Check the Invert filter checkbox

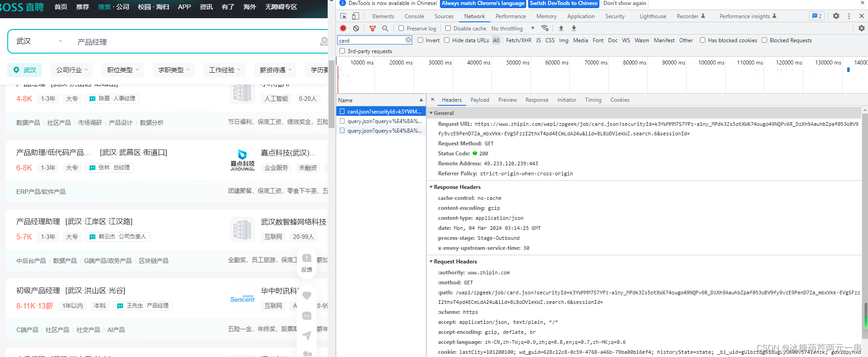point(420,40)
